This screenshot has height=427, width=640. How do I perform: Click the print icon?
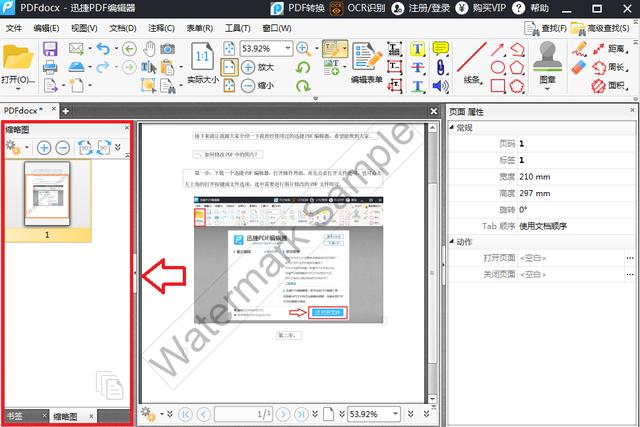pyautogui.click(x=50, y=67)
